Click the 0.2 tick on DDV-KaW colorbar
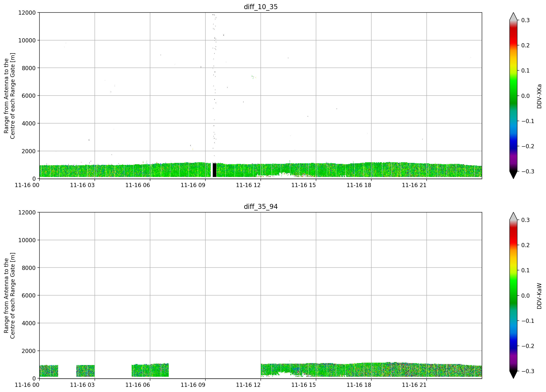This screenshot has width=546, height=392. tap(526, 245)
